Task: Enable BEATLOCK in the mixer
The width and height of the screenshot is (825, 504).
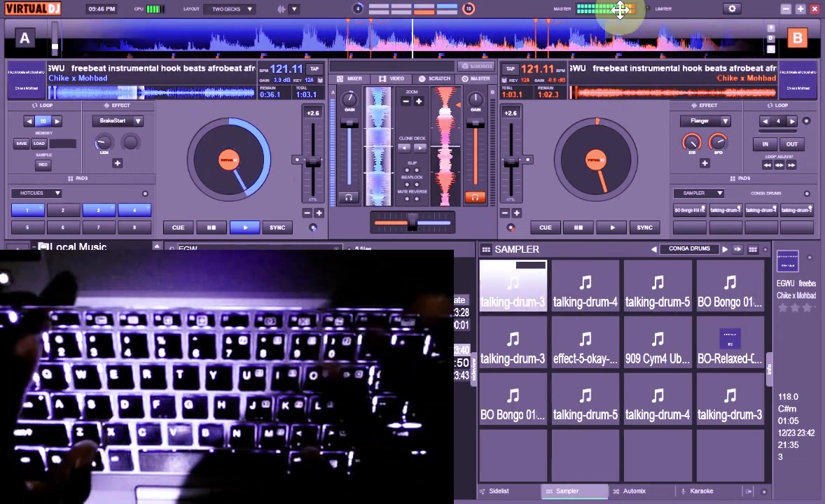Action: (x=408, y=183)
